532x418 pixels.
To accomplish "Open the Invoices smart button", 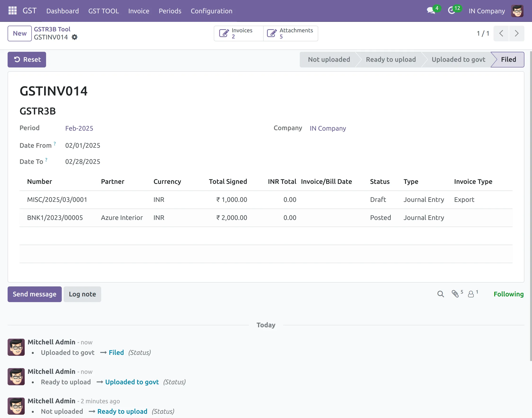I will tap(238, 33).
